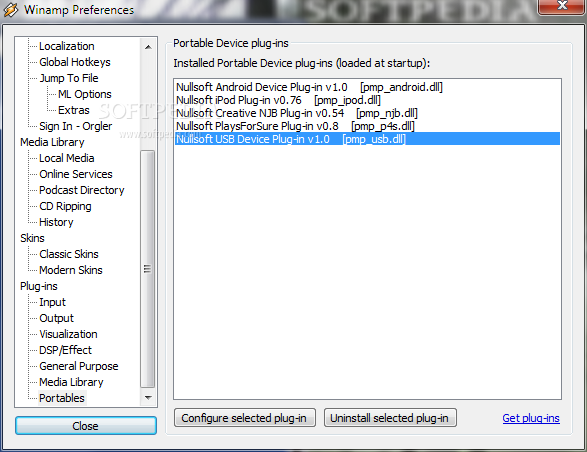Select General Purpose plug-ins
Image resolution: width=587 pixels, height=452 pixels.
tap(79, 366)
